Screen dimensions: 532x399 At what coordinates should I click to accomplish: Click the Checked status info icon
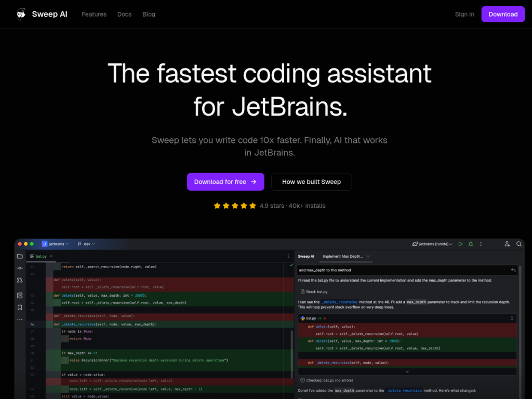[302, 380]
